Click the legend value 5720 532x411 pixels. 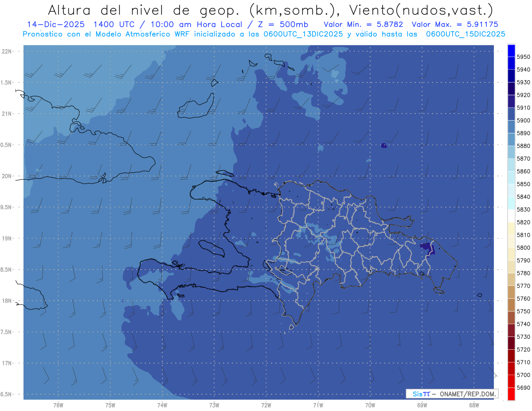click(x=523, y=349)
